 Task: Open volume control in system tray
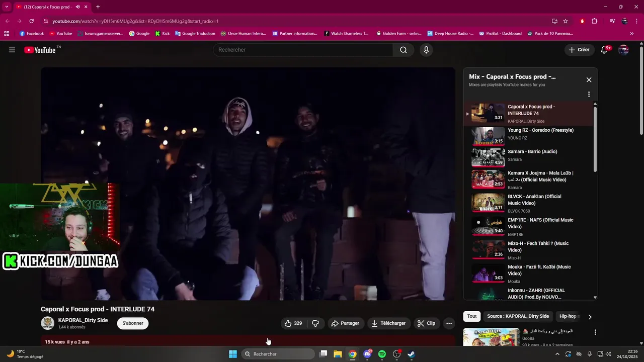click(x=608, y=354)
